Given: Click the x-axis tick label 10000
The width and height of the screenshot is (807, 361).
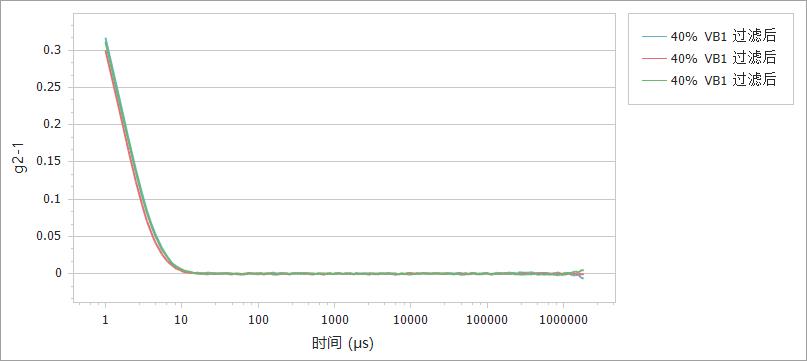Looking at the screenshot, I should point(410,320).
